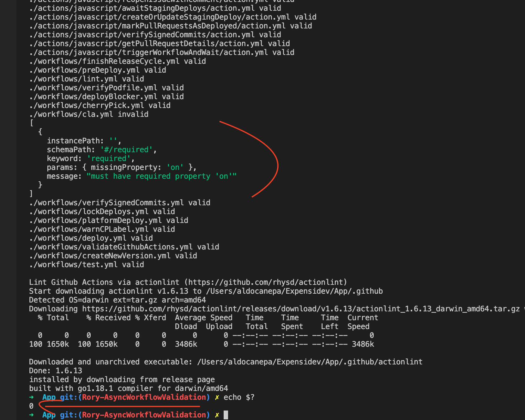Click the "must have required property 'on'" message
525x420 pixels.
pos(161,176)
